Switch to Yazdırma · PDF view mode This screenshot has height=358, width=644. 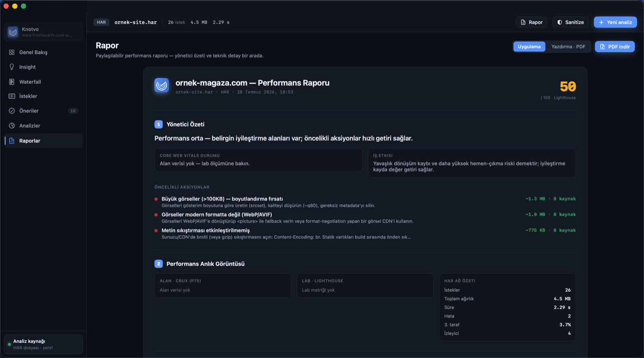[568, 47]
